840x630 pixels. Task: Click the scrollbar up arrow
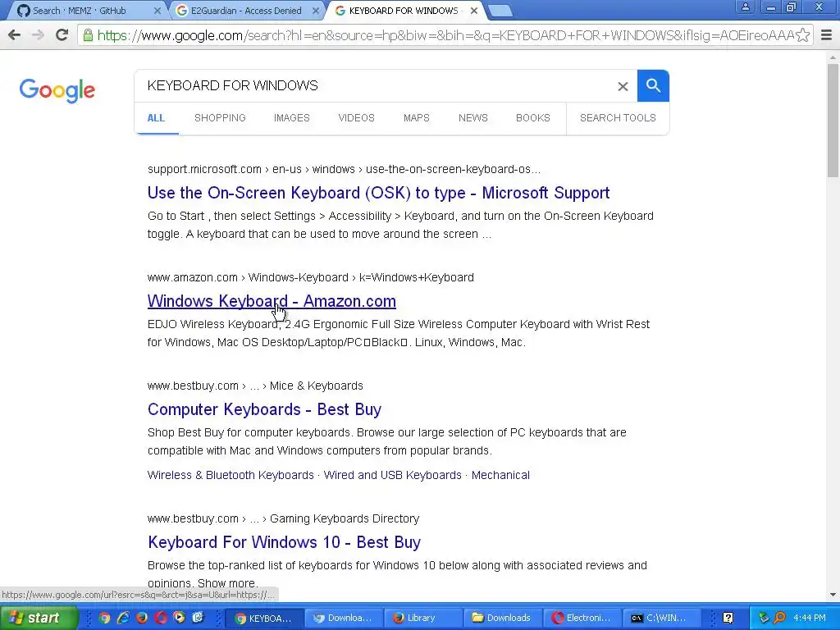pyautogui.click(x=833, y=57)
